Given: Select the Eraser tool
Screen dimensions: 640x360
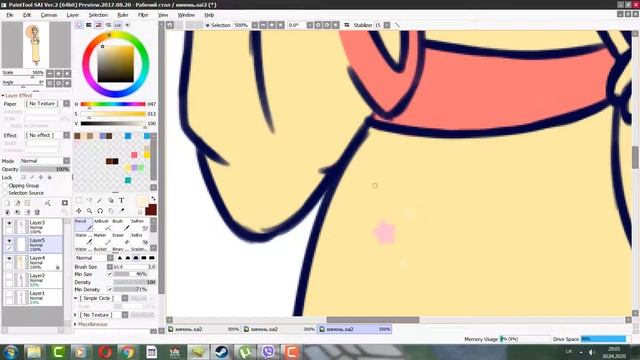Looking at the screenshot, I should [x=120, y=239].
